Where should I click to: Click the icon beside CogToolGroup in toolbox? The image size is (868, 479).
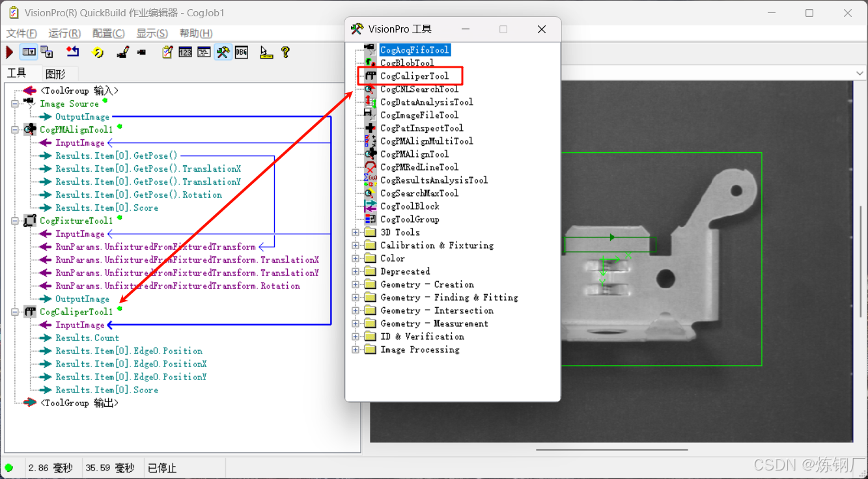point(370,219)
